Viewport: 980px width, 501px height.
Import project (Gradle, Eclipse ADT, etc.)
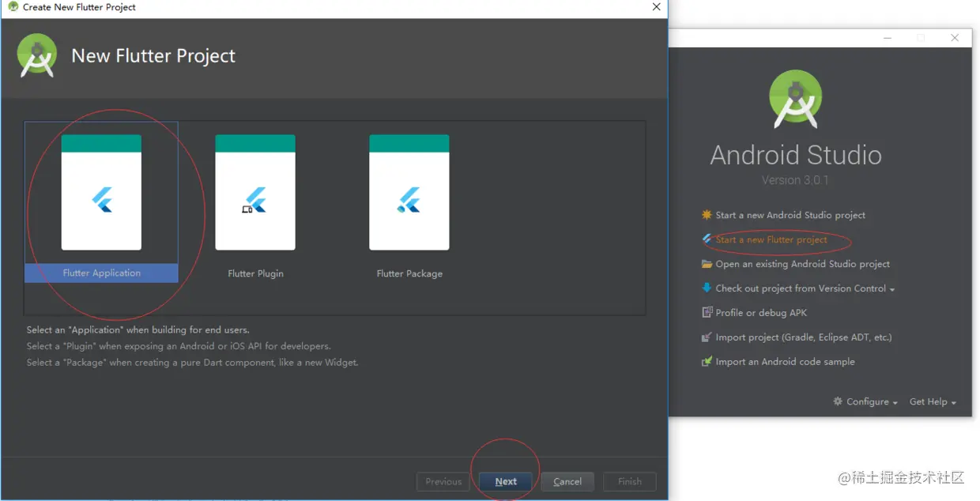point(804,337)
